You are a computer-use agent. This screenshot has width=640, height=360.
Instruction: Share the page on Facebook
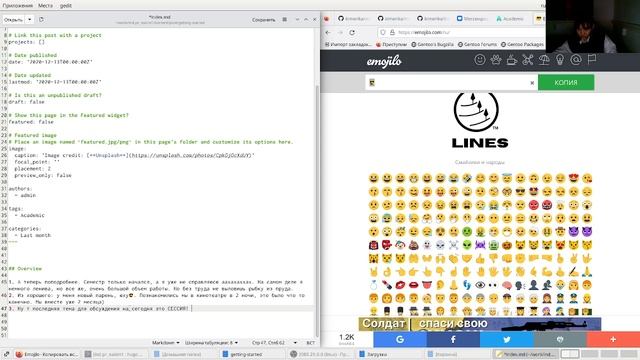tap(453, 339)
